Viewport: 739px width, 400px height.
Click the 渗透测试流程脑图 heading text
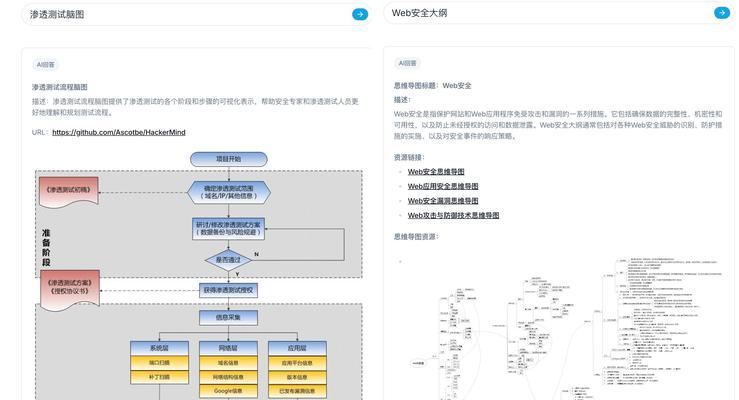60,87
